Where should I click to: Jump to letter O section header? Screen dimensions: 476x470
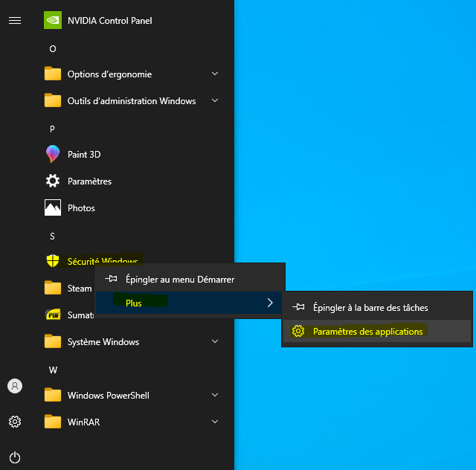point(53,49)
